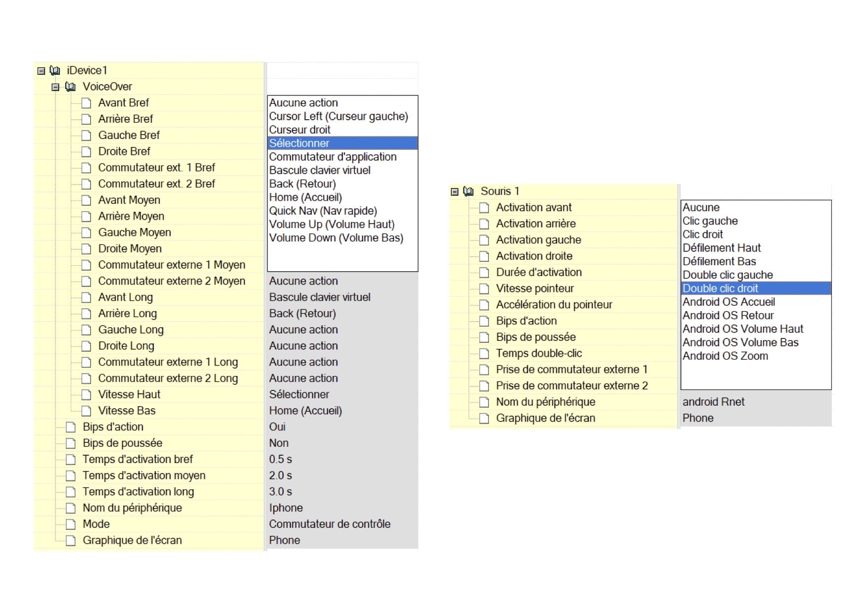Pick Android OS Zoom in the action list
Viewport: 868px width, 613px height.
[725, 356]
